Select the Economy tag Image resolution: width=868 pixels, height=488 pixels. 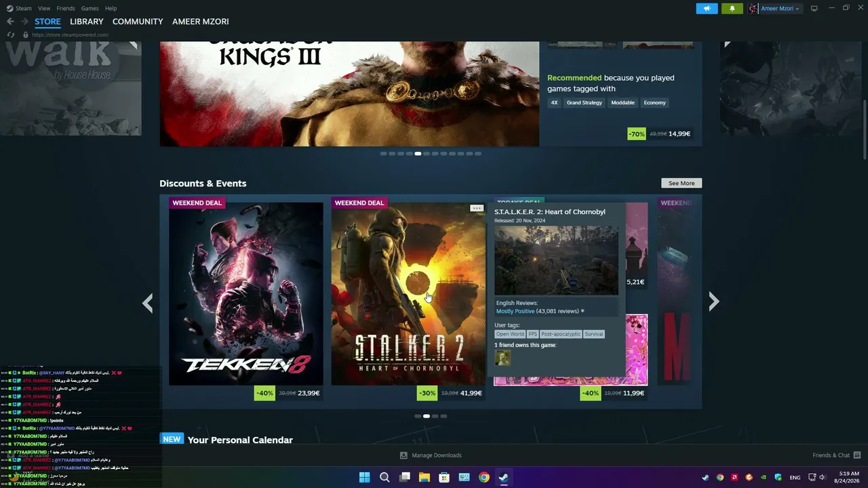click(654, 103)
